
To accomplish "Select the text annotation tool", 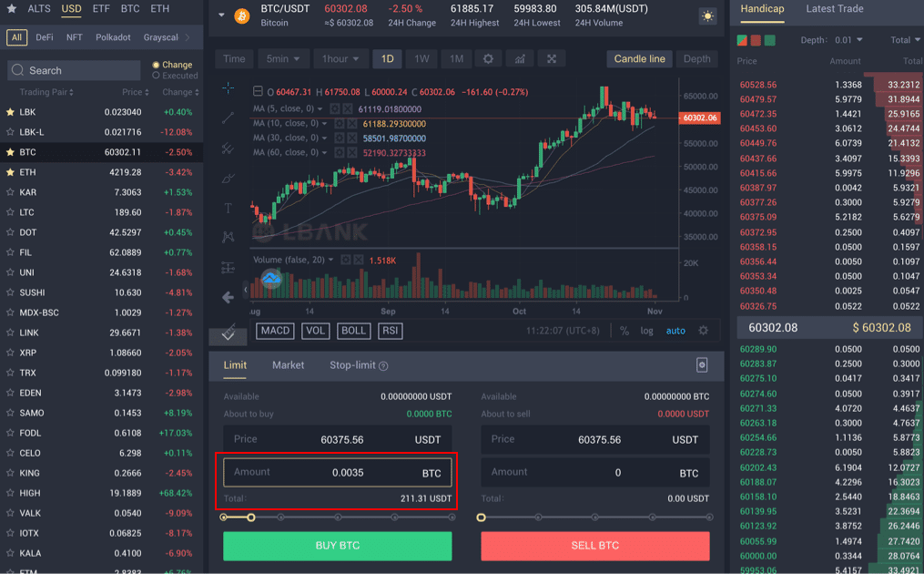I will point(228,208).
